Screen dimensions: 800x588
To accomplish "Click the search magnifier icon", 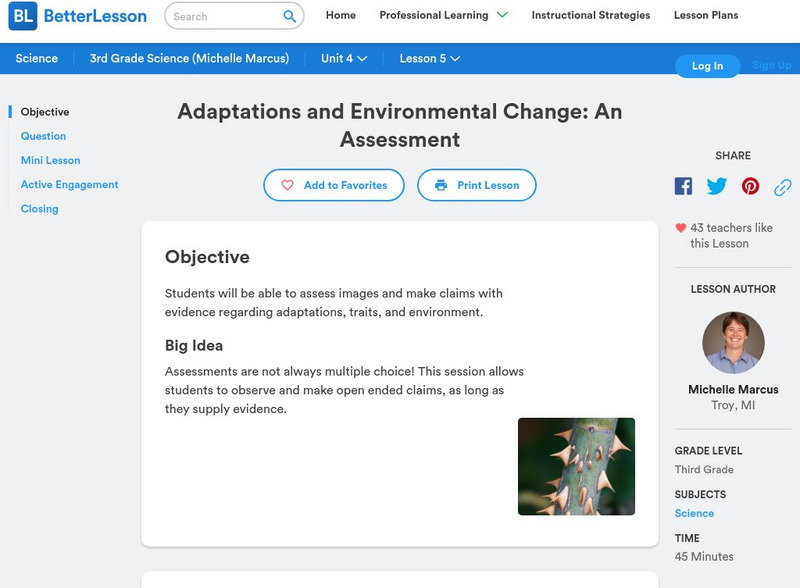I will (288, 16).
